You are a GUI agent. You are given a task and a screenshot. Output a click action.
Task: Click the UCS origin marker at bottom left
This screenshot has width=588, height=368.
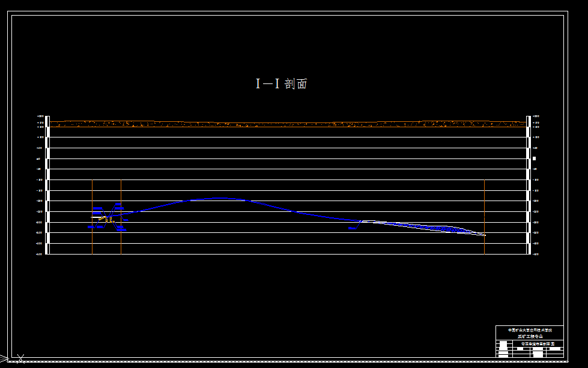coord(5,358)
